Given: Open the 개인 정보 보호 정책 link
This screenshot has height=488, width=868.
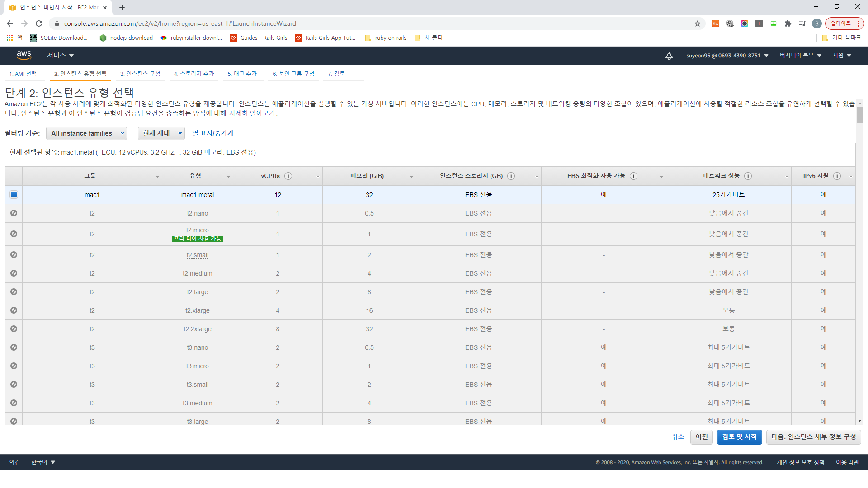Looking at the screenshot, I should [801, 462].
